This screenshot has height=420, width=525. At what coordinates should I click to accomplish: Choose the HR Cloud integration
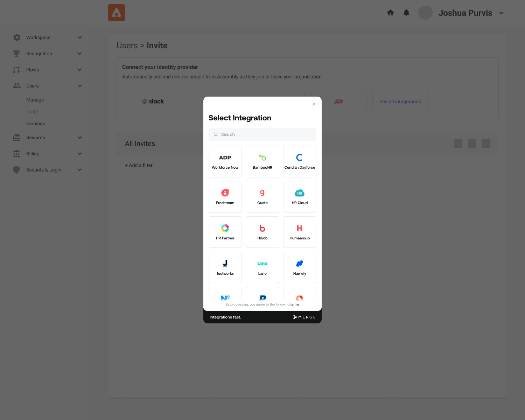300,197
